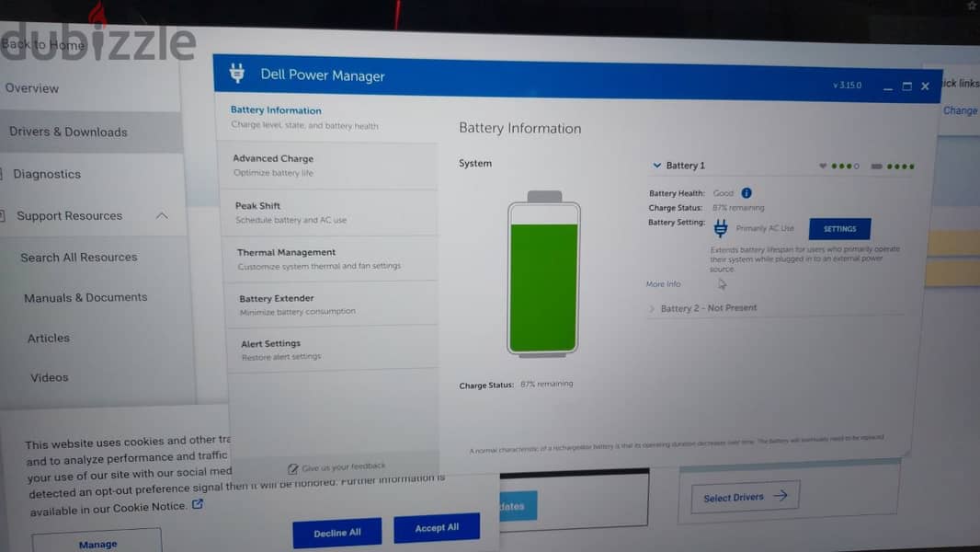This screenshot has width=980, height=552.
Task: Open Articles in the sidebar
Action: [48, 339]
